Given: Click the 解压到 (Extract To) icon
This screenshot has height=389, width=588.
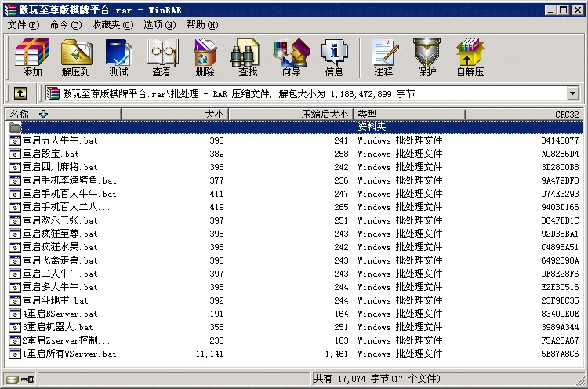Looking at the screenshot, I should coord(75,57).
